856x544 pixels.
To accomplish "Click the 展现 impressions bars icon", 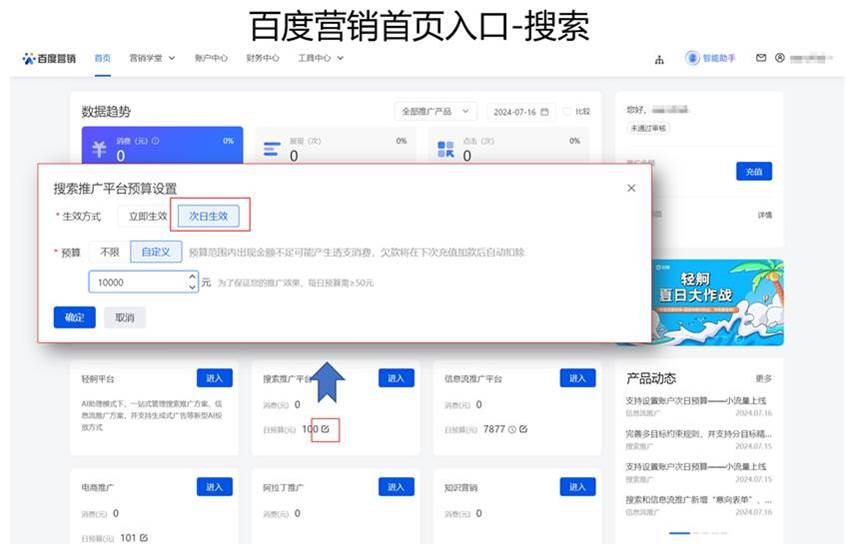I will [272, 149].
